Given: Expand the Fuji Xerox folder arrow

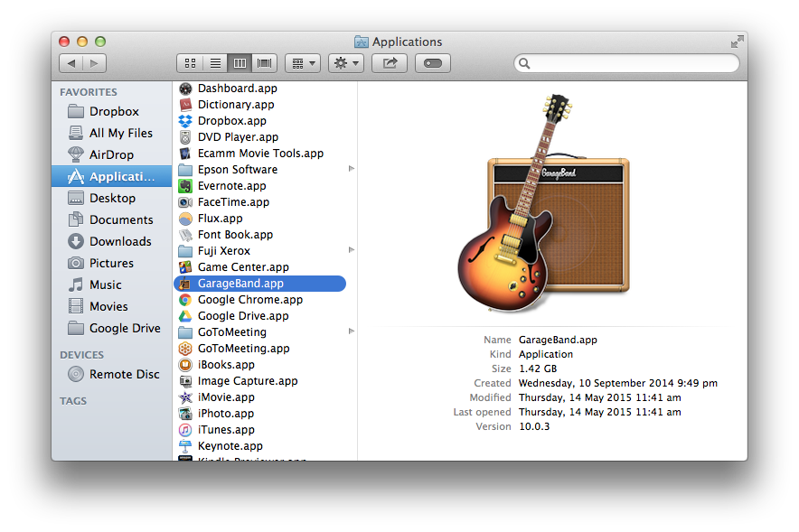Looking at the screenshot, I should 351,251.
